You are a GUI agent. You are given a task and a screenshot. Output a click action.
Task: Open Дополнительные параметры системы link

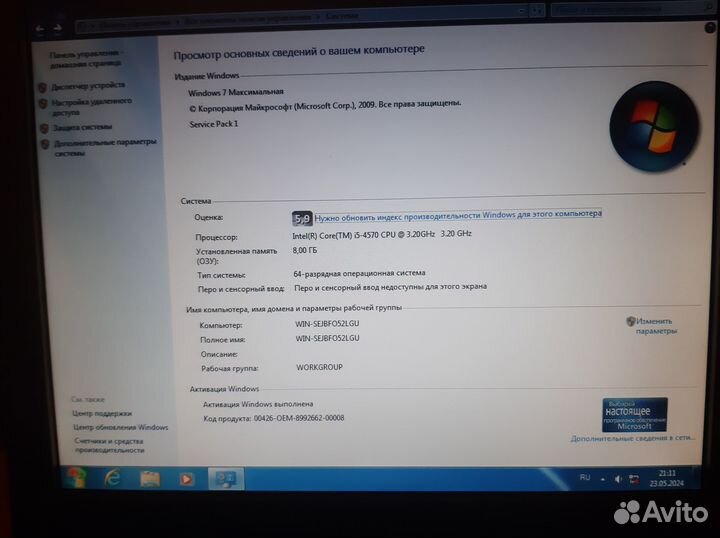[x=105, y=147]
